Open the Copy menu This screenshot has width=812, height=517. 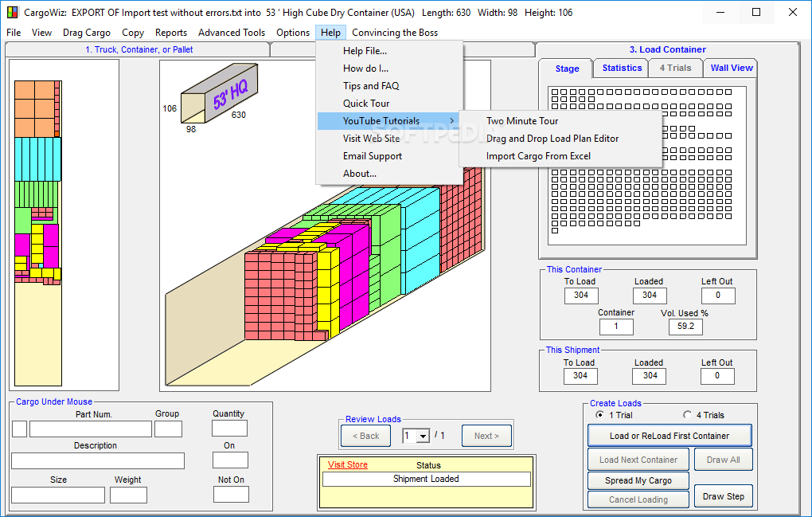[133, 33]
